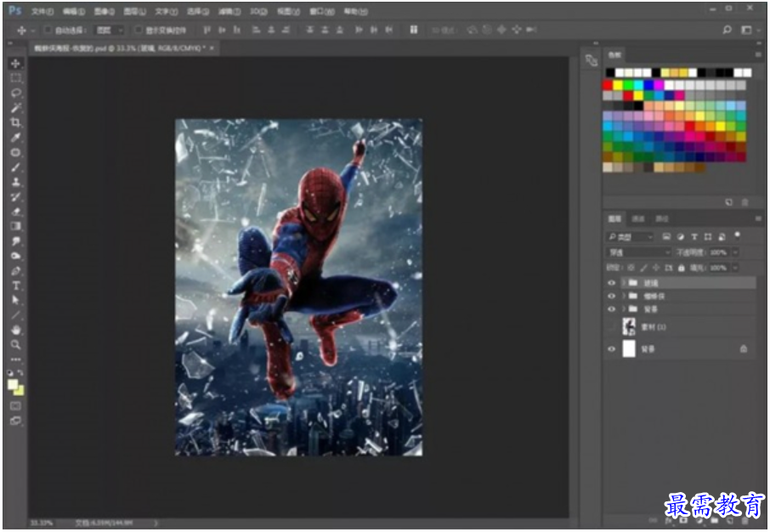Open the 窗口 (Window) menu
This screenshot has height=532, width=770.
(322, 11)
